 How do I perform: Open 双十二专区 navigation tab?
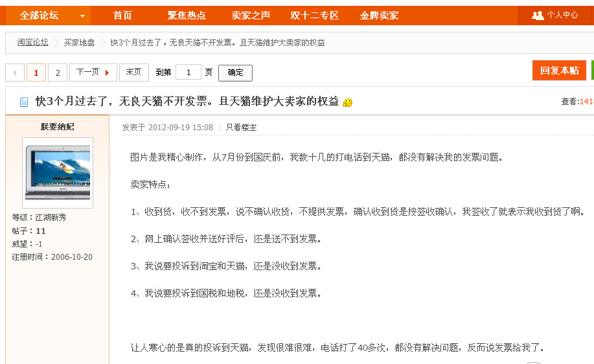[x=314, y=16]
